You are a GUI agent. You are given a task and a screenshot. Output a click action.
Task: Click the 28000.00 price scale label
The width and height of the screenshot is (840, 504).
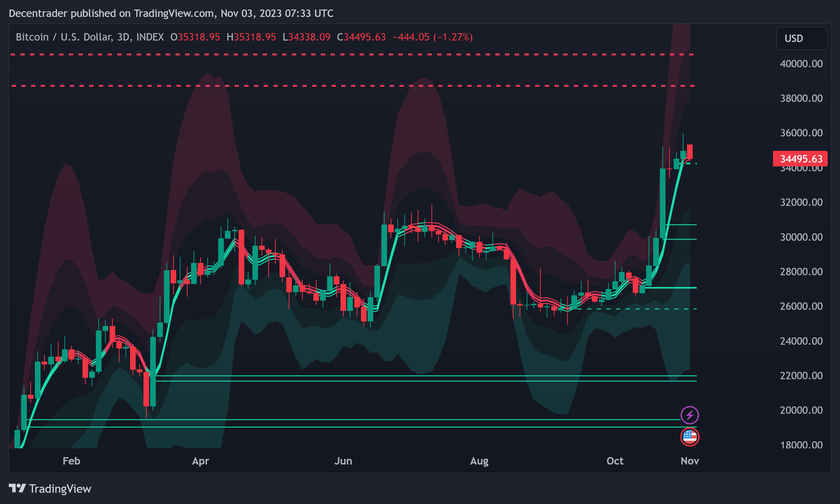(x=801, y=272)
